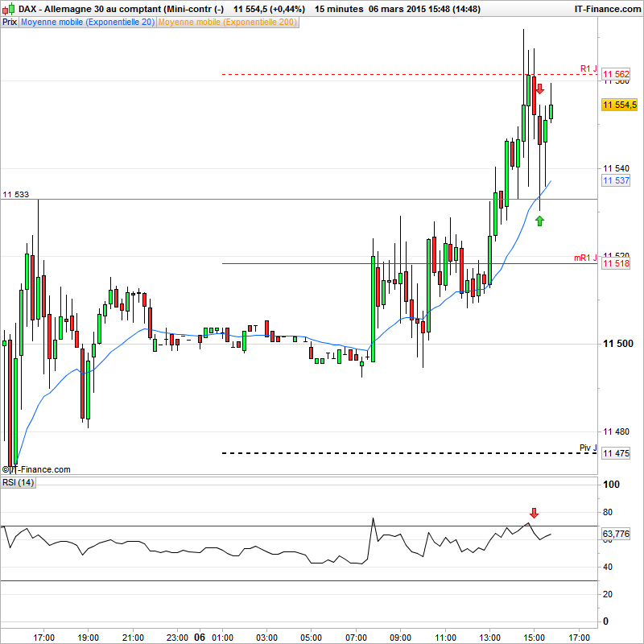Click the mR1 J line text
Image resolution: width=644 pixels, height=644 pixels.
click(585, 258)
